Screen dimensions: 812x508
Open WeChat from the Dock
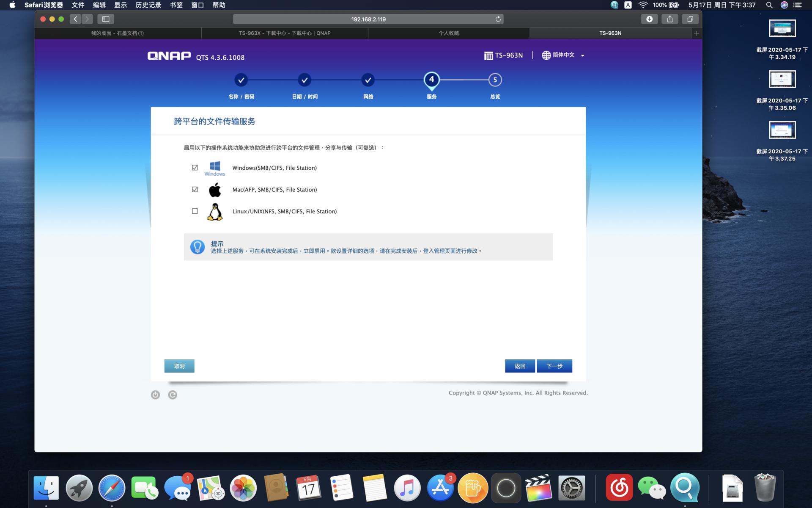pos(651,488)
